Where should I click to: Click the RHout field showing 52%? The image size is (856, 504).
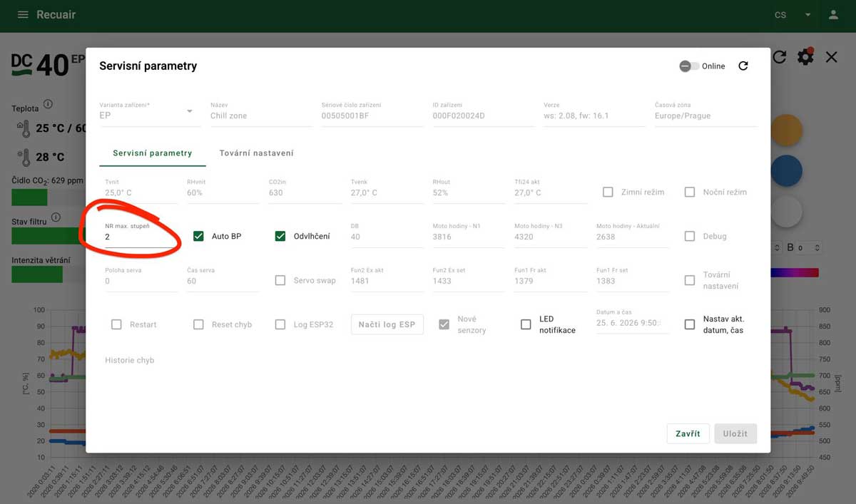click(469, 192)
